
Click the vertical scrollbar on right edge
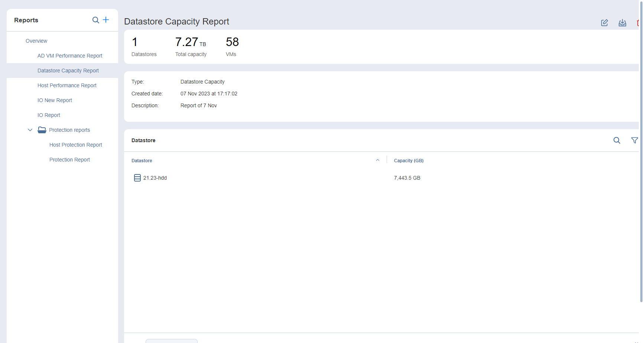tap(641, 148)
